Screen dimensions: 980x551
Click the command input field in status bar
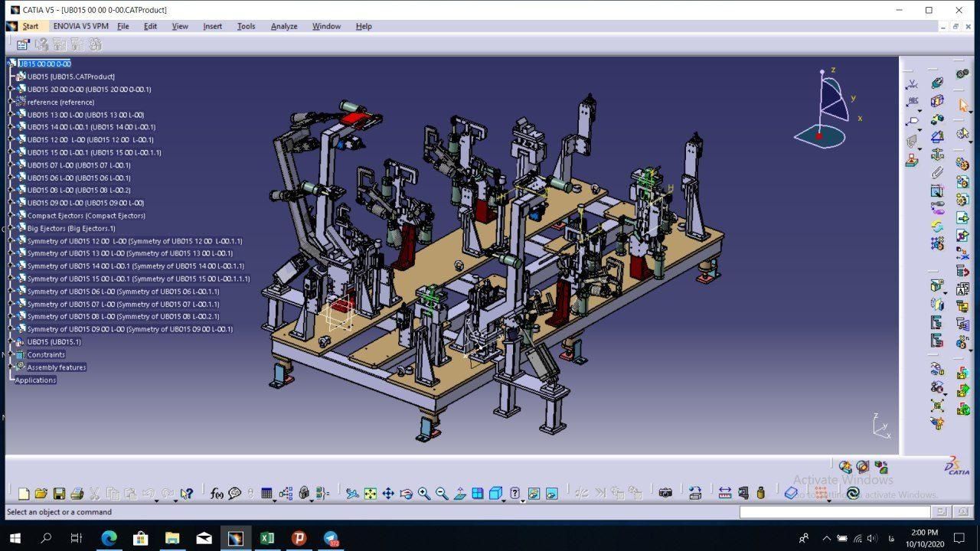(836, 512)
